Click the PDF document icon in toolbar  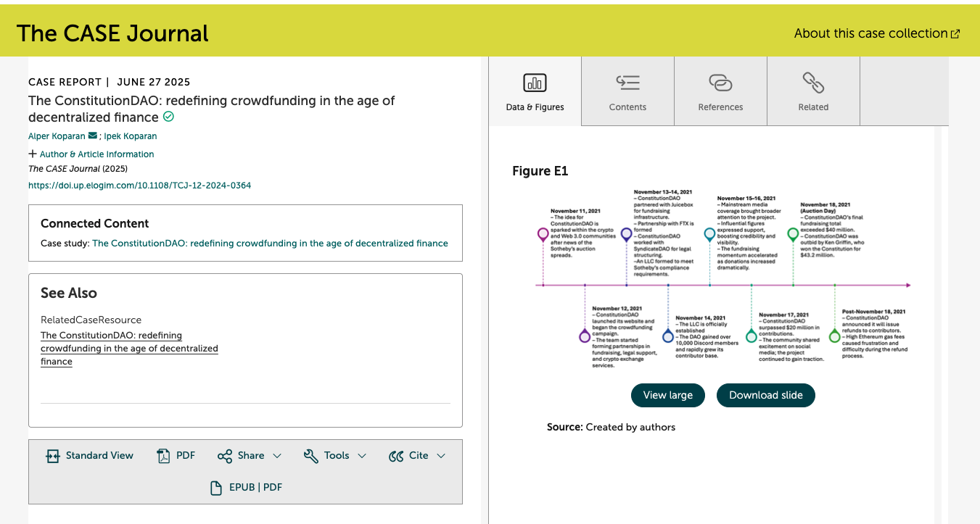point(163,456)
